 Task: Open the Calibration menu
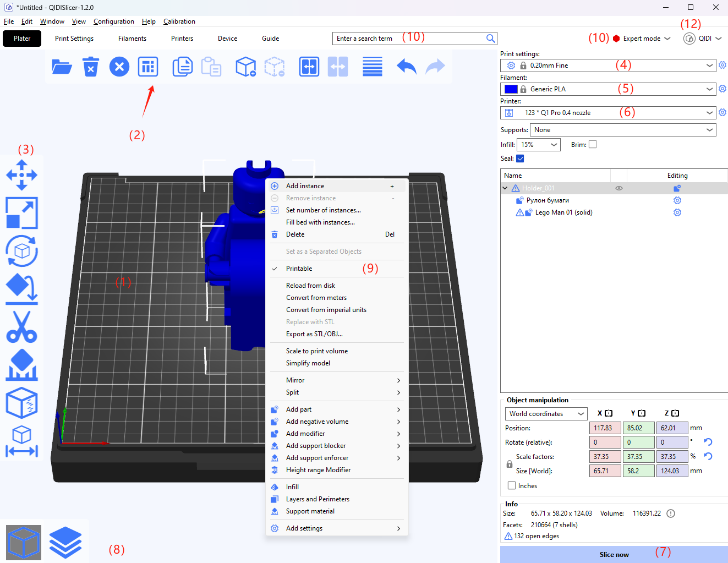[179, 21]
